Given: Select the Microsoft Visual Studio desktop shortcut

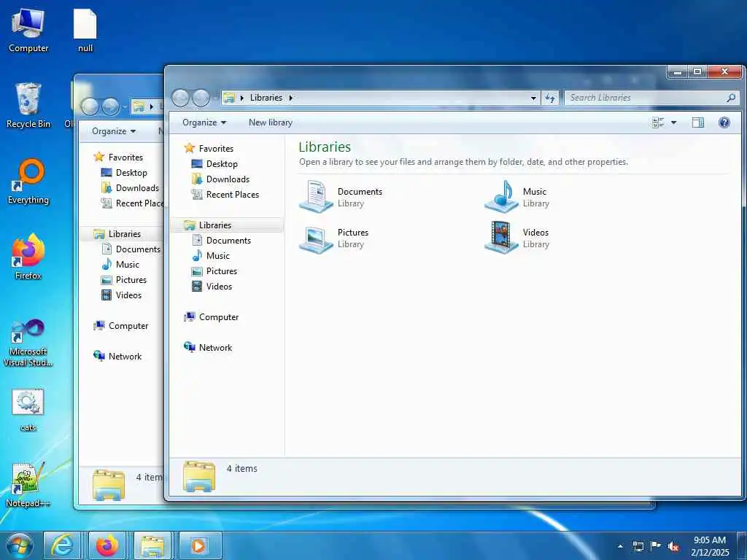Looking at the screenshot, I should tap(28, 343).
